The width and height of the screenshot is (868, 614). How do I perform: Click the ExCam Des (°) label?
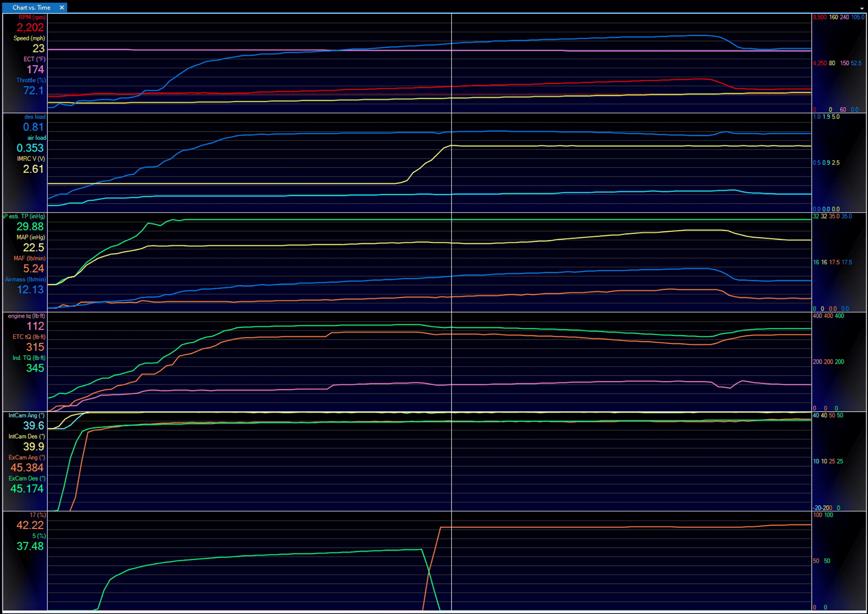tap(27, 479)
